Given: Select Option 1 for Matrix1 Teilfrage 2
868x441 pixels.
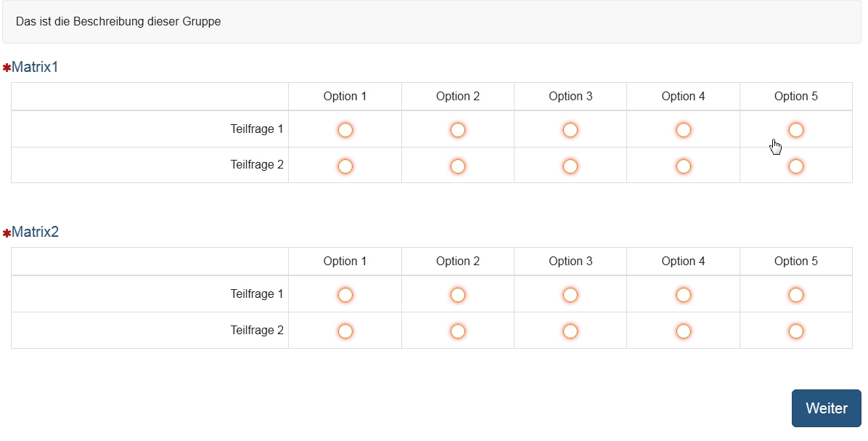Looking at the screenshot, I should (x=345, y=166).
